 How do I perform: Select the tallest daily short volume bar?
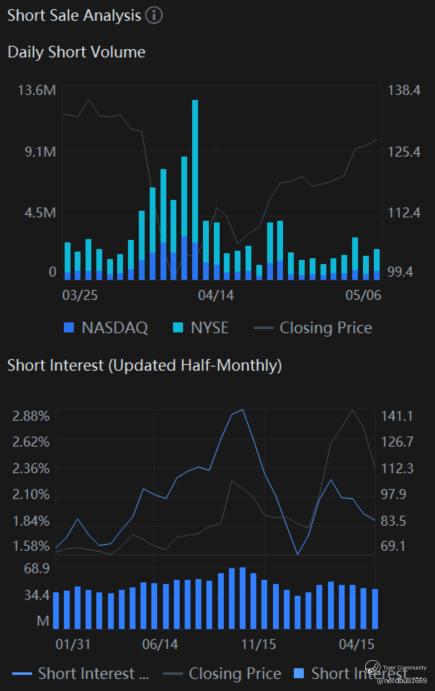pos(195,190)
